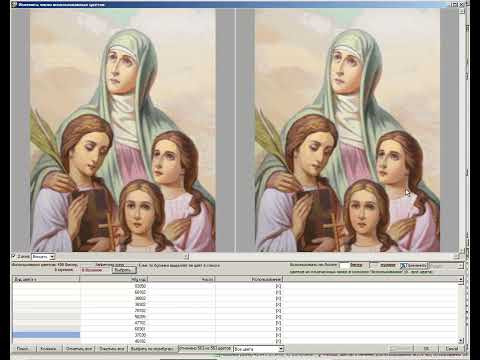Screen dimensions: 480x360
Task: Toggle the two-windows checkbox below the left preview
Action: tap(14, 256)
